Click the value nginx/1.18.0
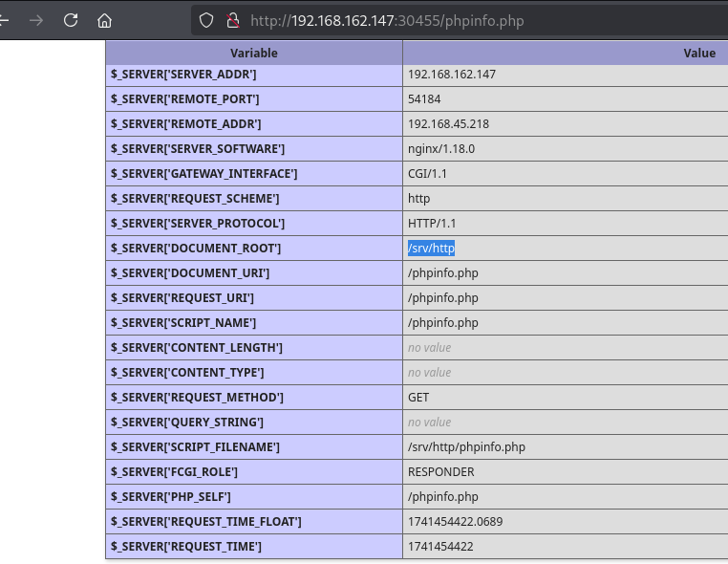Viewport: 728px width, 564px height. tap(441, 149)
